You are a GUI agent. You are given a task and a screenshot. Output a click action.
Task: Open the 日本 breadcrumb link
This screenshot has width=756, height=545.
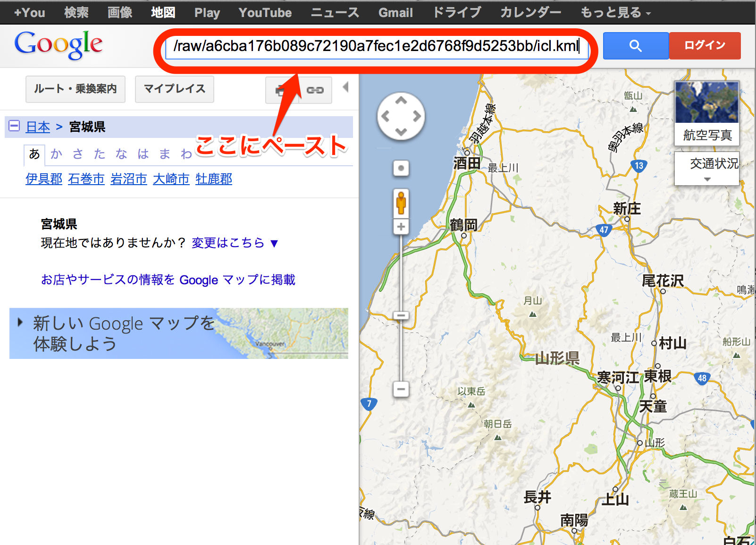pyautogui.click(x=38, y=127)
